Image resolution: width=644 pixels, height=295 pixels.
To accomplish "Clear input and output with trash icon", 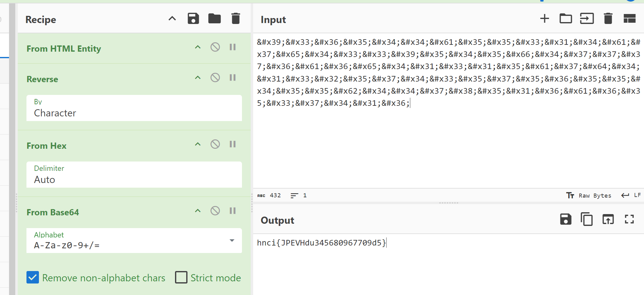I will [x=608, y=19].
